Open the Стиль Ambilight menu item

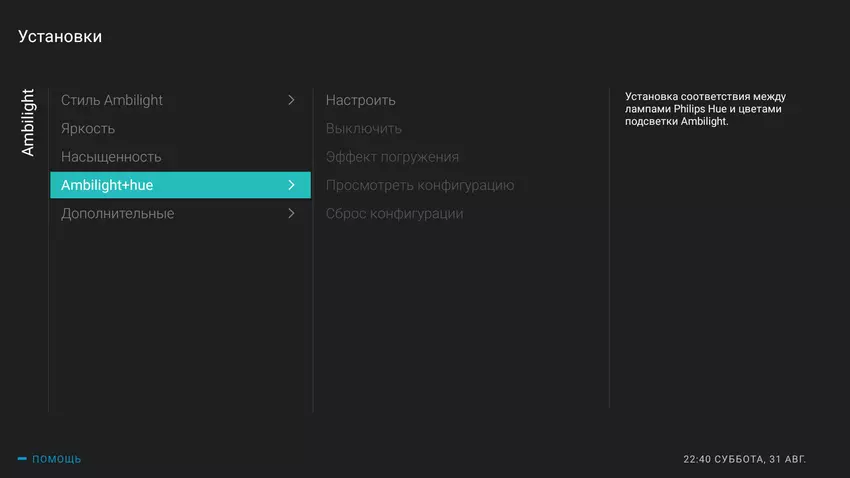[112, 100]
